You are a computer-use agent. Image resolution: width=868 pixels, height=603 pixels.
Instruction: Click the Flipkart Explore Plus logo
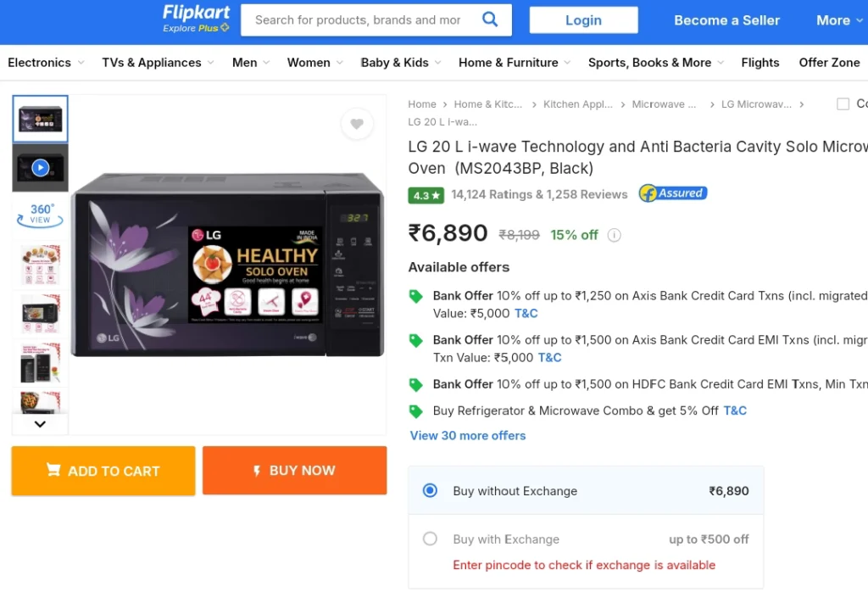[x=196, y=19]
